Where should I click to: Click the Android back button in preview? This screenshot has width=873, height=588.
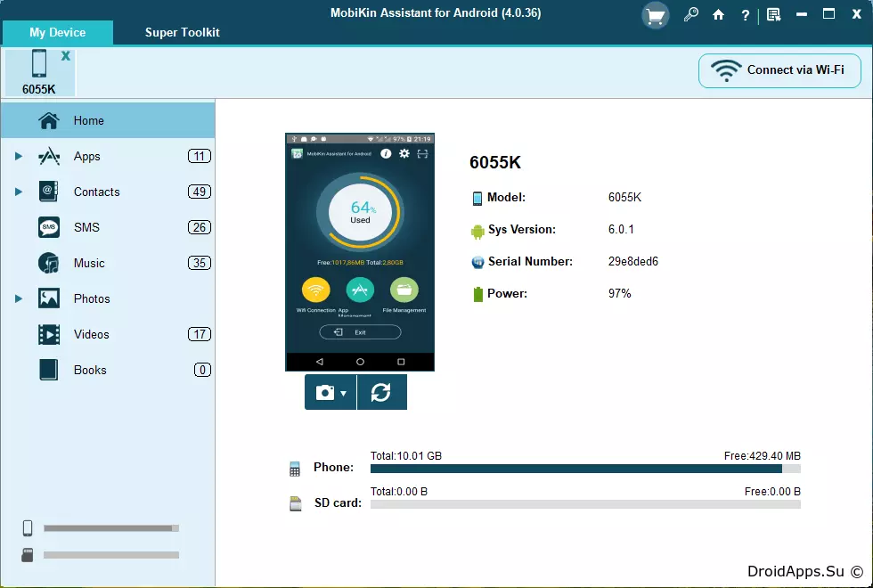tap(320, 362)
